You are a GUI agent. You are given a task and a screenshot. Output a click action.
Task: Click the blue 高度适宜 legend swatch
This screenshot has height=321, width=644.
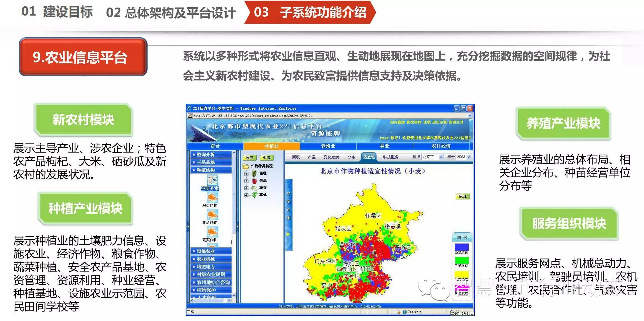[x=461, y=247]
